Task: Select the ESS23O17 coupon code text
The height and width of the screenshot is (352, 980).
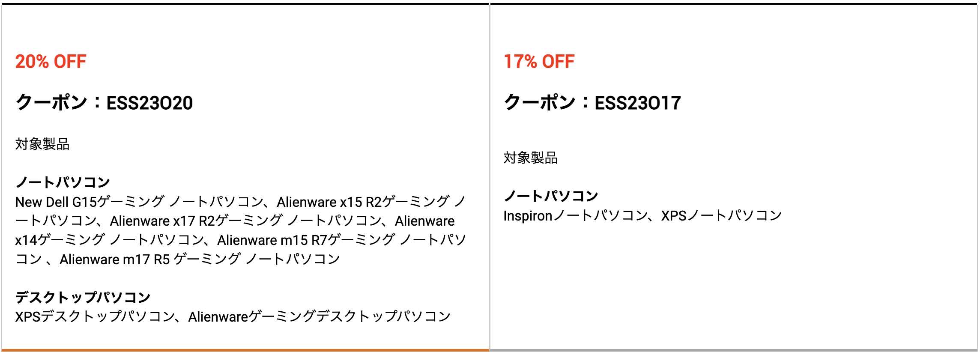Action: (x=638, y=103)
